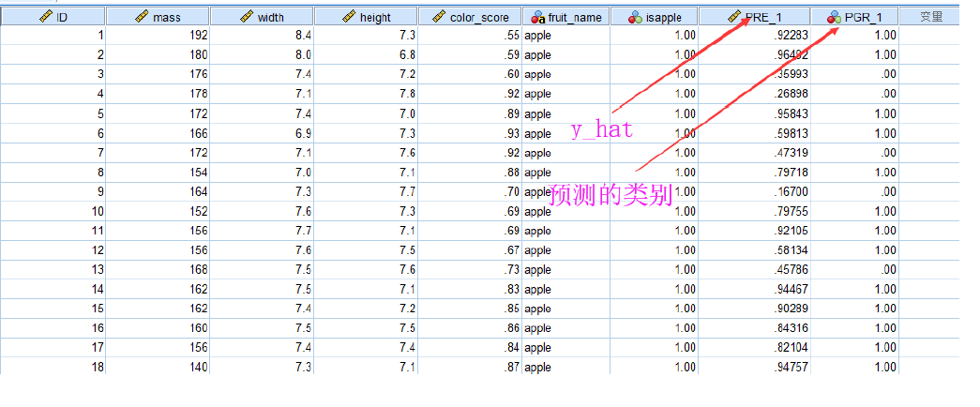
Task: Click PGR_1 cell .00 in row 13
Action: click(x=855, y=269)
